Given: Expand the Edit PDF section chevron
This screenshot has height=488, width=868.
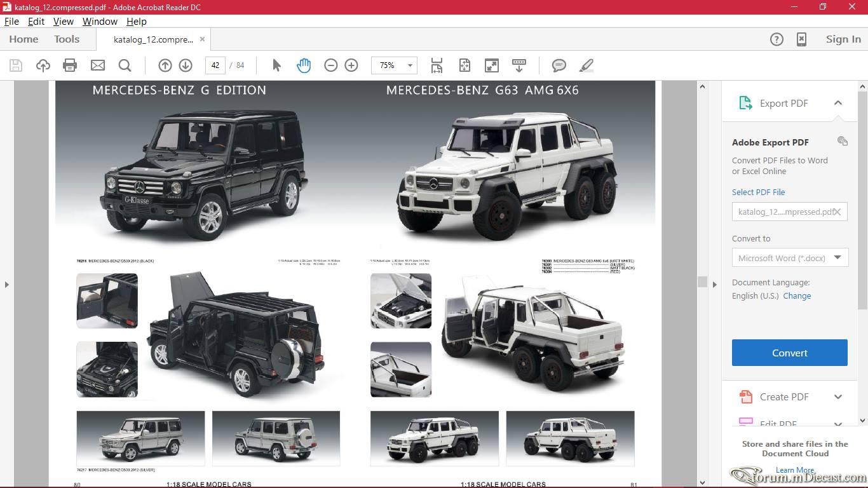Looking at the screenshot, I should pyautogui.click(x=838, y=423).
